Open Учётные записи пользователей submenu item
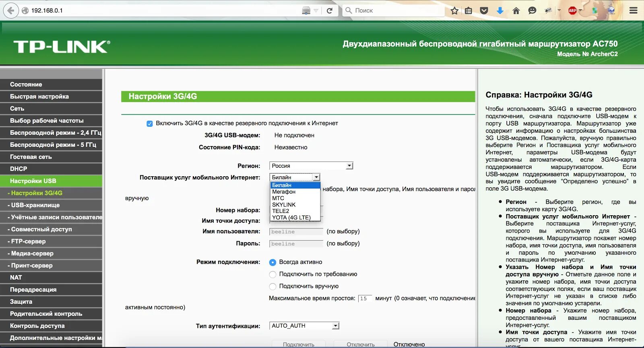 tap(51, 217)
